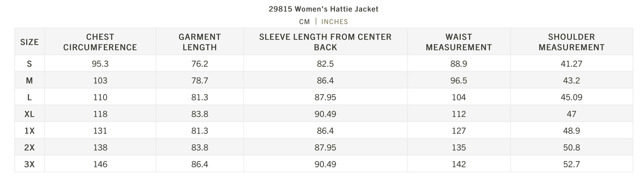The height and width of the screenshot is (180, 644).
Task: Click the 45.09 shoulder value for size L
Action: click(571, 97)
